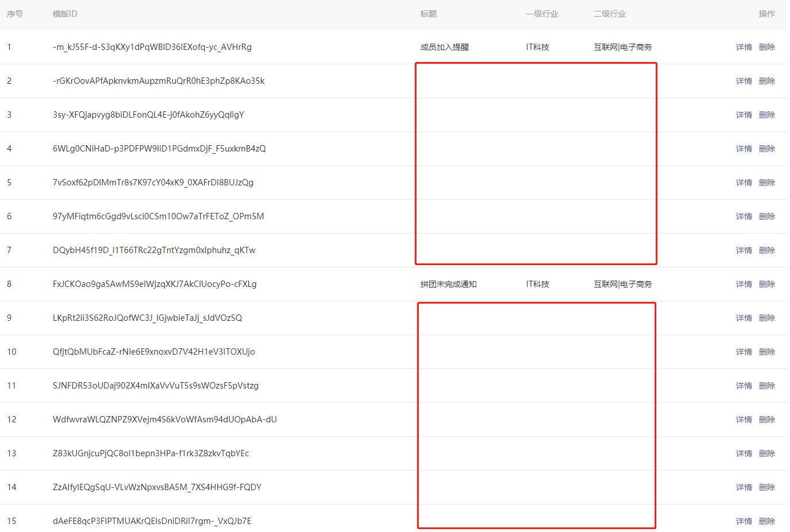790x532 pixels.
Task: Click 删除 in row 7
Action: point(766,250)
